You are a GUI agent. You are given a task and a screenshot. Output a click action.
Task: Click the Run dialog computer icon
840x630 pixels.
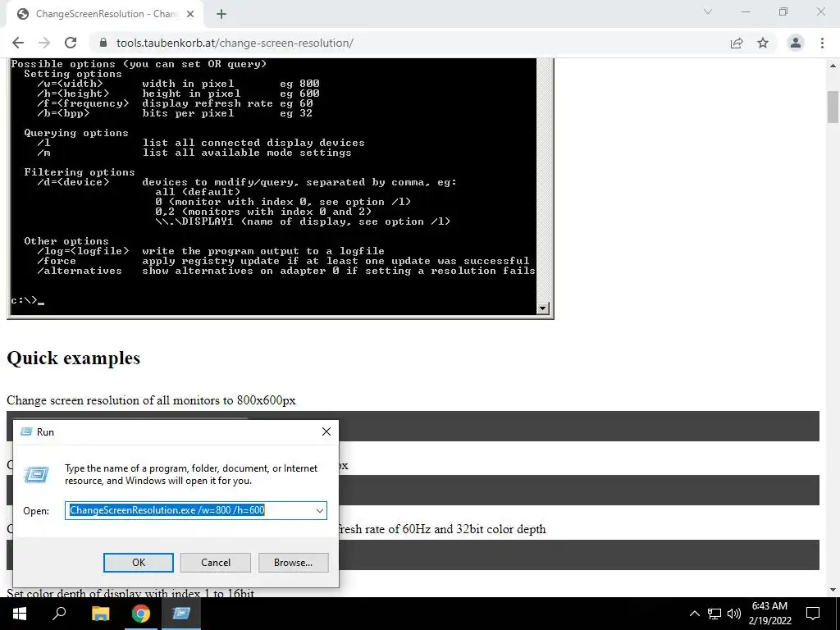(36, 474)
